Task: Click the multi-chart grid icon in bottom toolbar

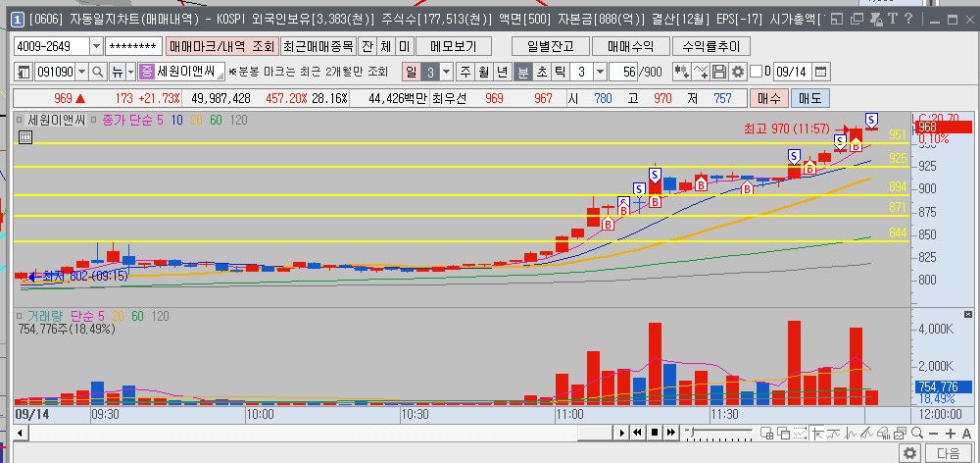Action: click(766, 433)
